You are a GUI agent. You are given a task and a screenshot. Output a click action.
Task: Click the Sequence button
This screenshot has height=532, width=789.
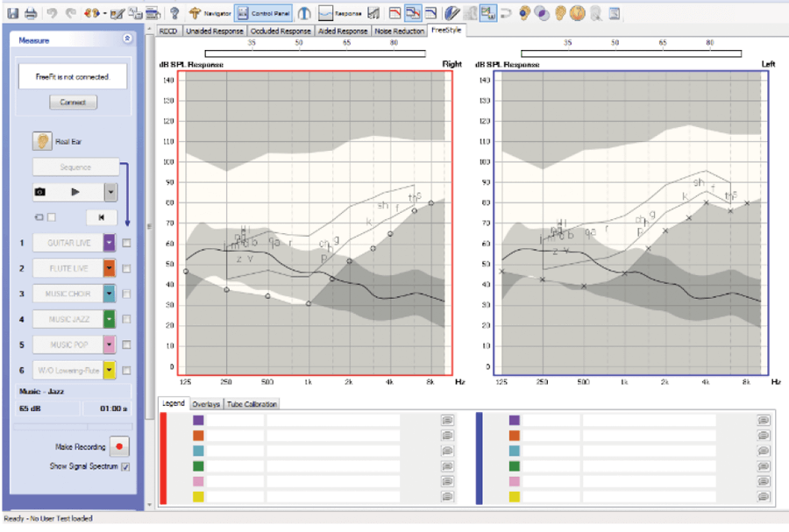coord(75,167)
